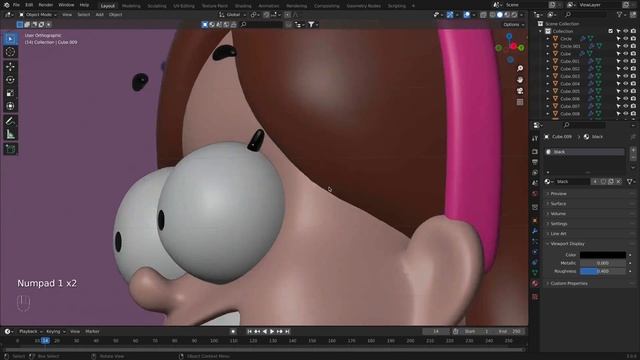The image size is (640, 360).
Task: Disable render for Cube.002 camera icon
Action: [633, 69]
